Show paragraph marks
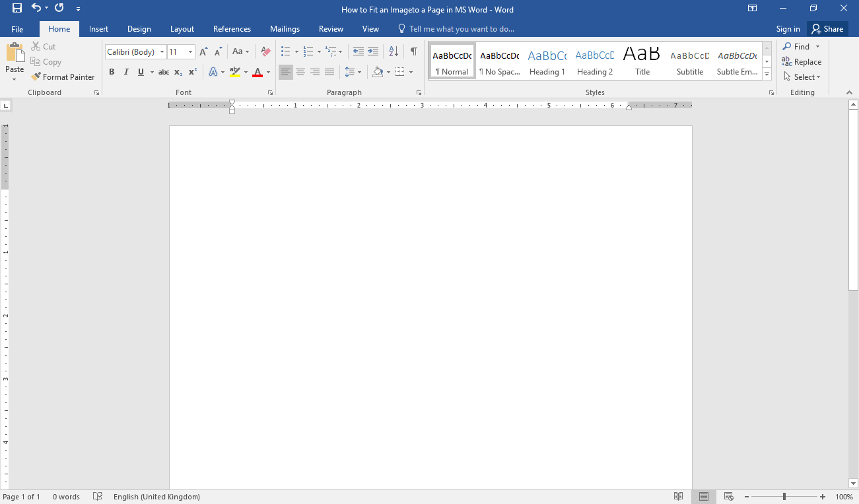 point(413,51)
